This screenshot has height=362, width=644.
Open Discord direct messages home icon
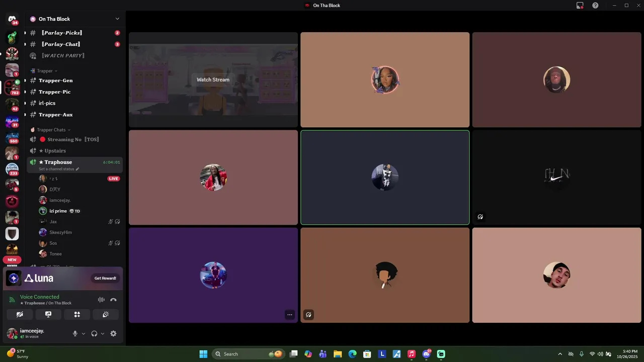(12, 19)
